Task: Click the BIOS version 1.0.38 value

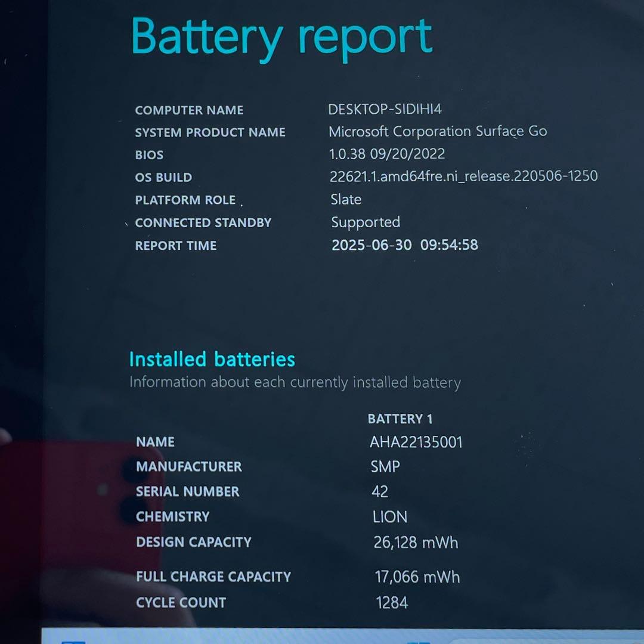Action: point(386,154)
